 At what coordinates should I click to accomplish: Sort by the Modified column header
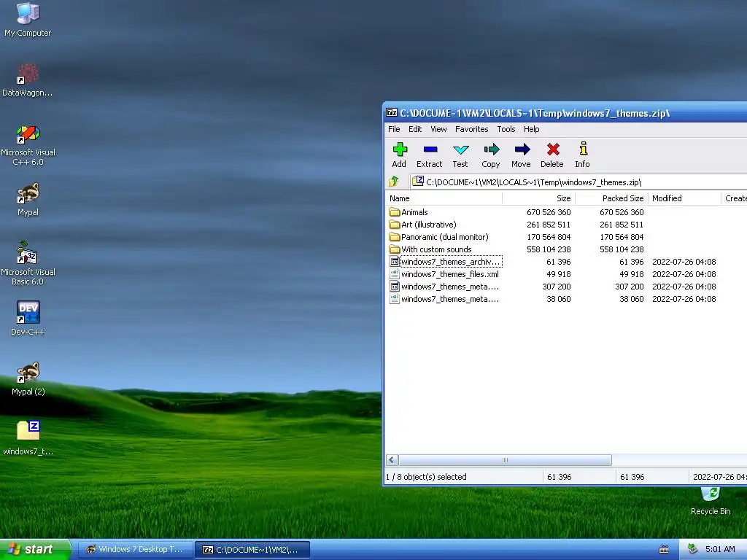click(684, 198)
